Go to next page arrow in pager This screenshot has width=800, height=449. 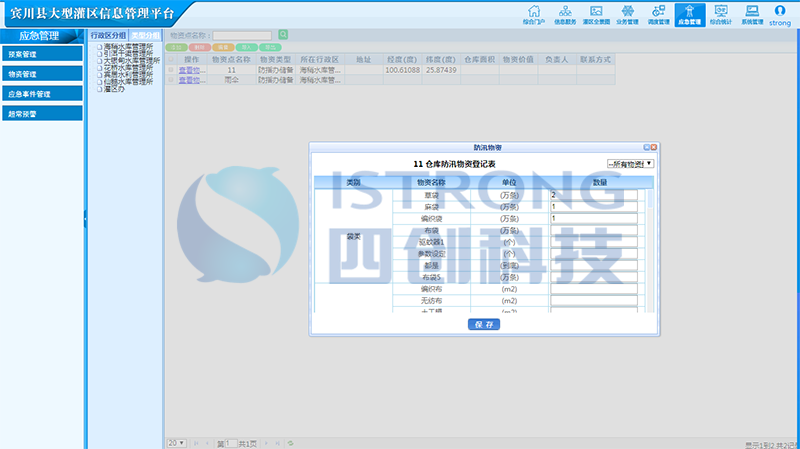[x=266, y=443]
